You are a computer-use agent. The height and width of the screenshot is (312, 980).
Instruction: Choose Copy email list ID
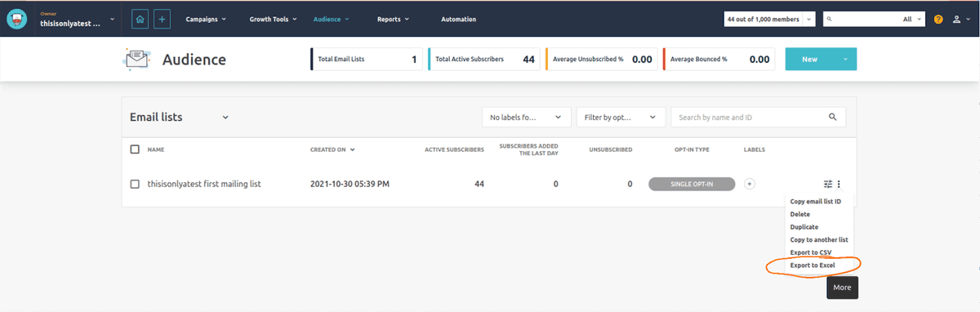pyautogui.click(x=815, y=201)
